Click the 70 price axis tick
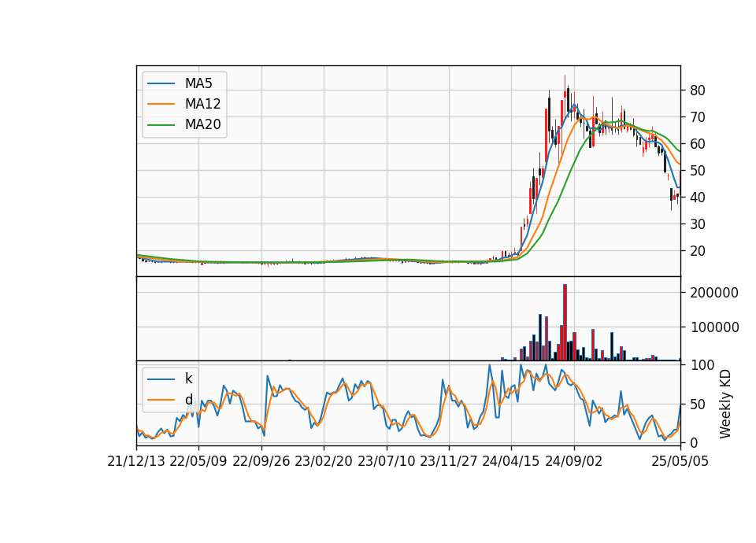This screenshot has height=543, width=756. pos(697,117)
